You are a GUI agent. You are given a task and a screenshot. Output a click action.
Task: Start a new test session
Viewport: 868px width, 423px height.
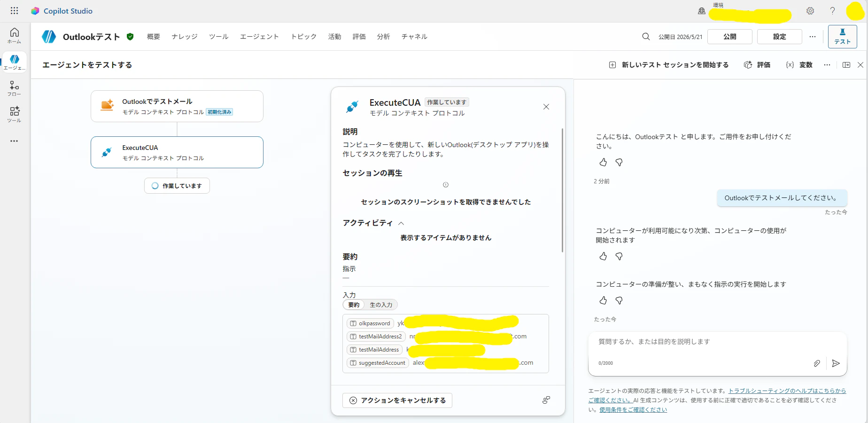(669, 65)
